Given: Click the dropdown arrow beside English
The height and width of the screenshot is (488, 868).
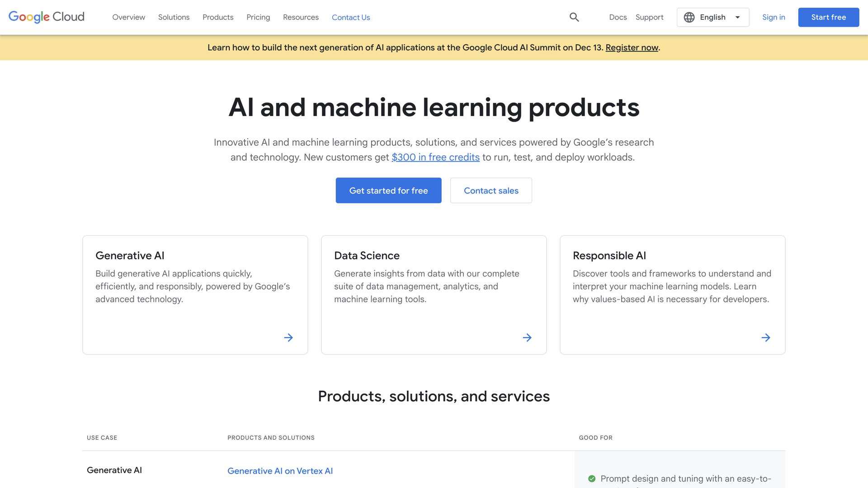Looking at the screenshot, I should click(737, 17).
